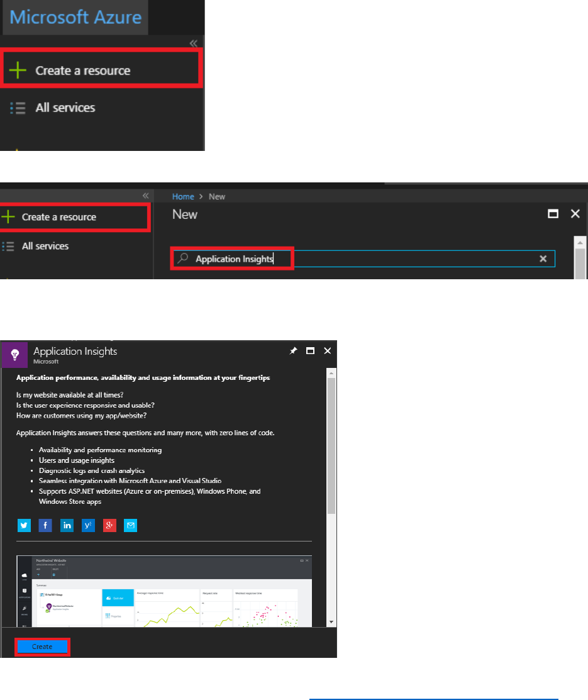Click the Microsoft Azure logo title
Viewport: 588px width, 700px height.
(x=75, y=17)
